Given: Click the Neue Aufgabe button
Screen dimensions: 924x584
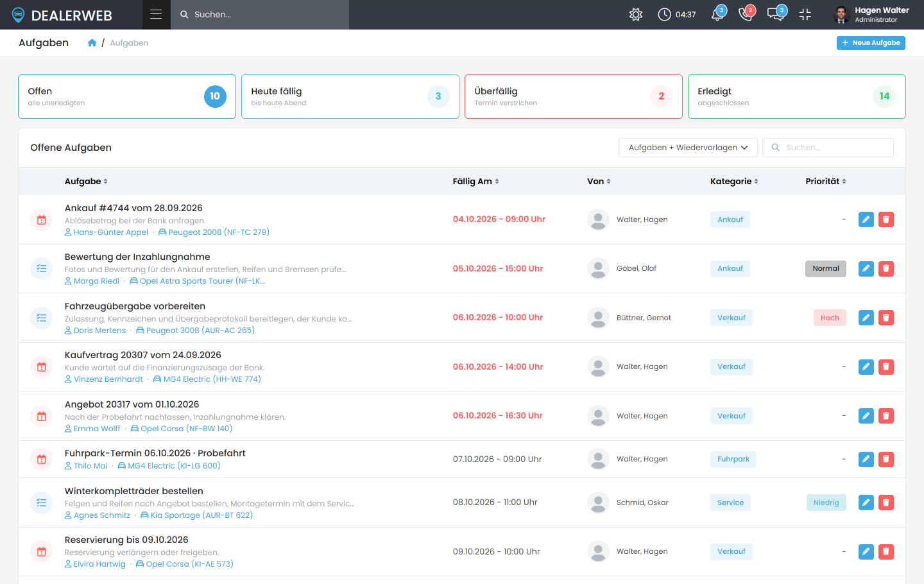Looking at the screenshot, I should 871,43.
